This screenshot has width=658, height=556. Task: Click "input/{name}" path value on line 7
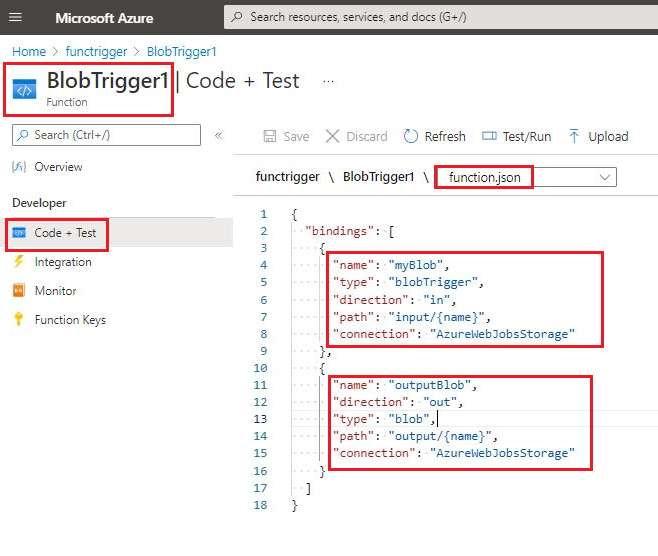tap(436, 317)
